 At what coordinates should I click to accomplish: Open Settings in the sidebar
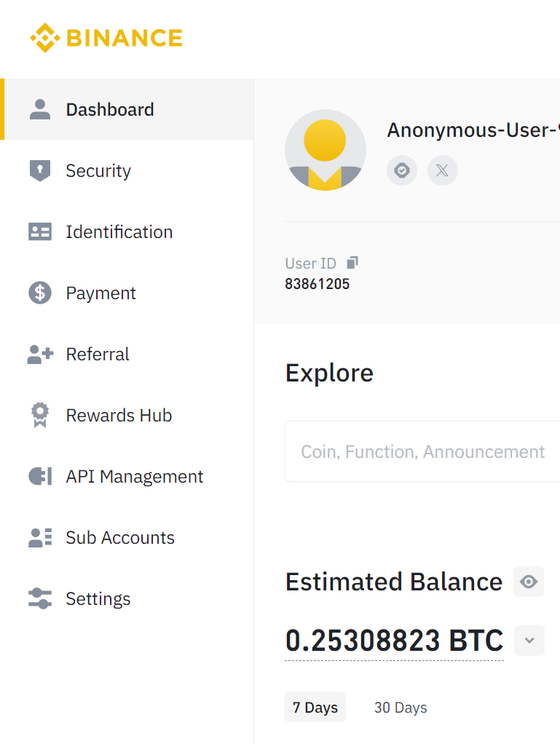pos(127,599)
